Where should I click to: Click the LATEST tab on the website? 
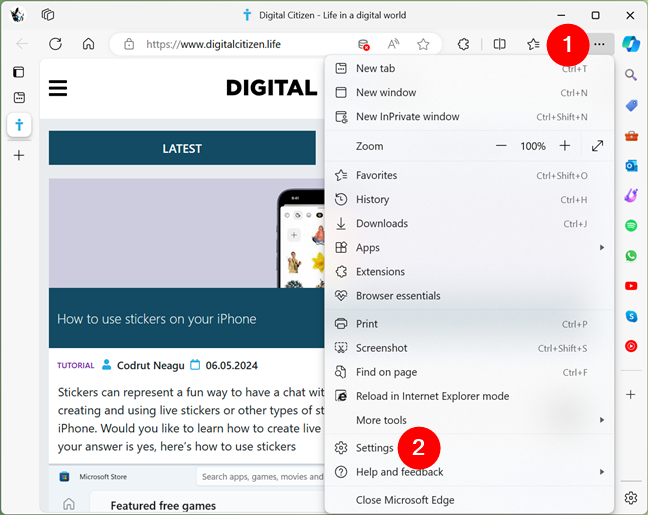[x=182, y=148]
